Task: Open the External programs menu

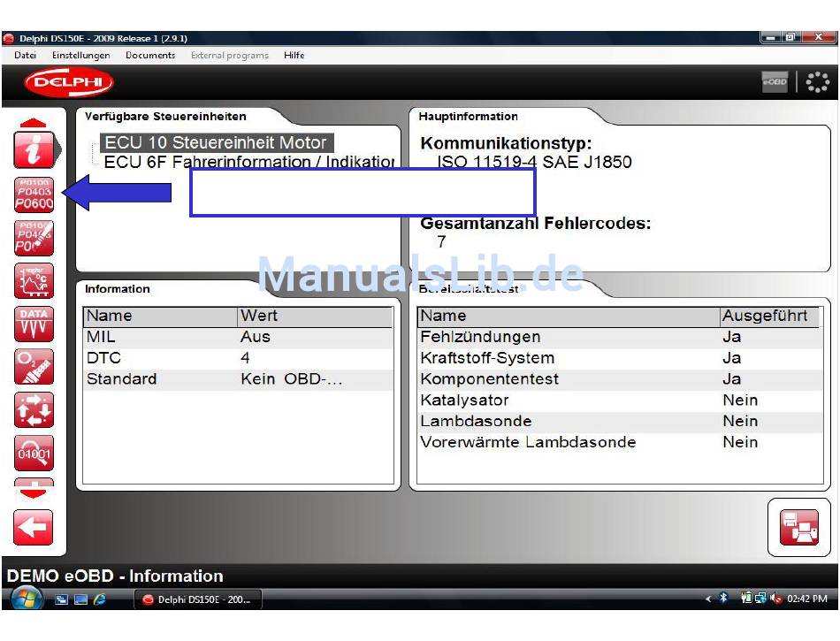Action: tap(230, 55)
